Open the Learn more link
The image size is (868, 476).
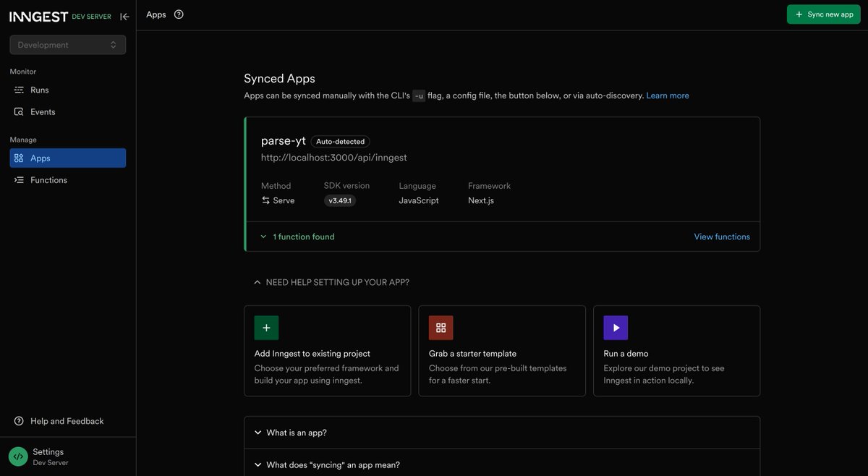668,95
